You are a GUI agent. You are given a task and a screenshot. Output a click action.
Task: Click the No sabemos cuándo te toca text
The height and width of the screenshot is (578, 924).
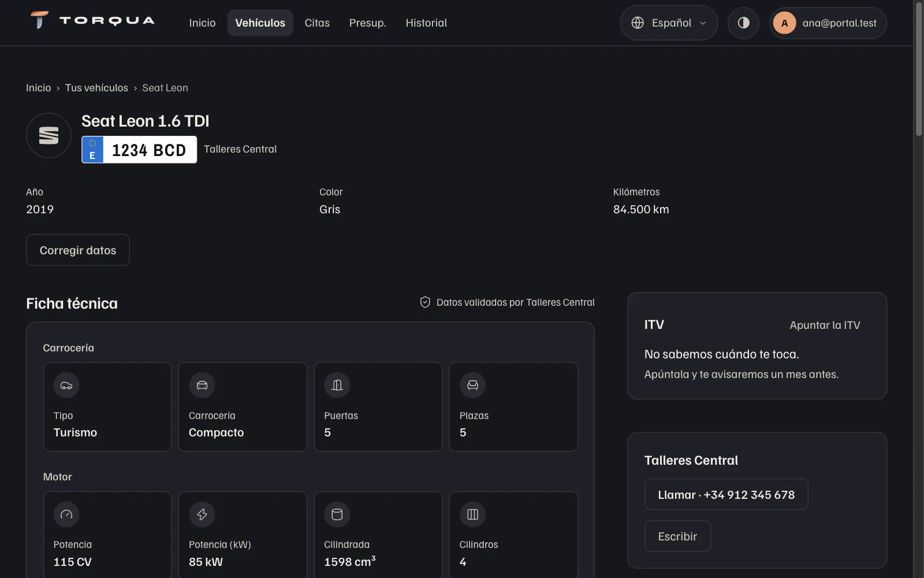pyautogui.click(x=722, y=354)
